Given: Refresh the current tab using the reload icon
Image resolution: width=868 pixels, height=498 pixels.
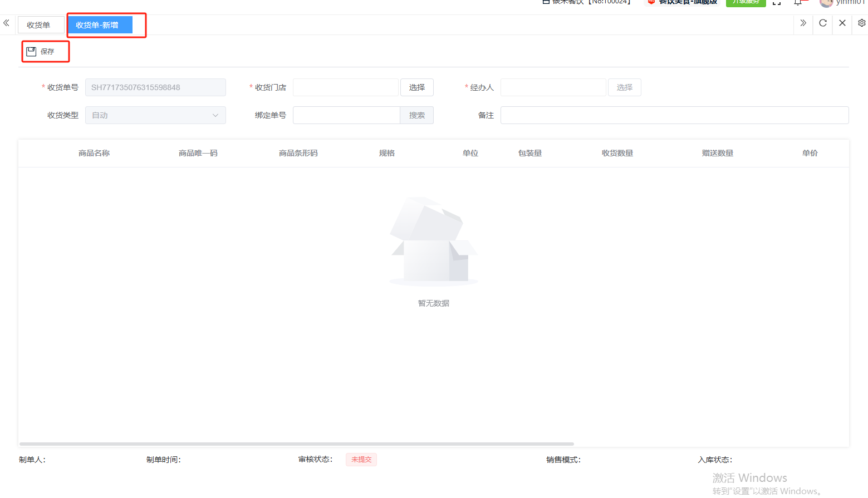Looking at the screenshot, I should pyautogui.click(x=822, y=23).
